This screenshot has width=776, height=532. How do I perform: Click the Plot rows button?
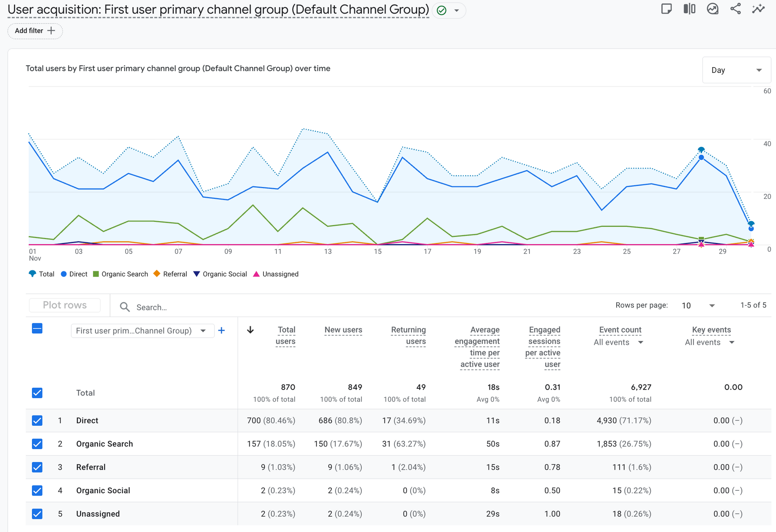click(65, 305)
